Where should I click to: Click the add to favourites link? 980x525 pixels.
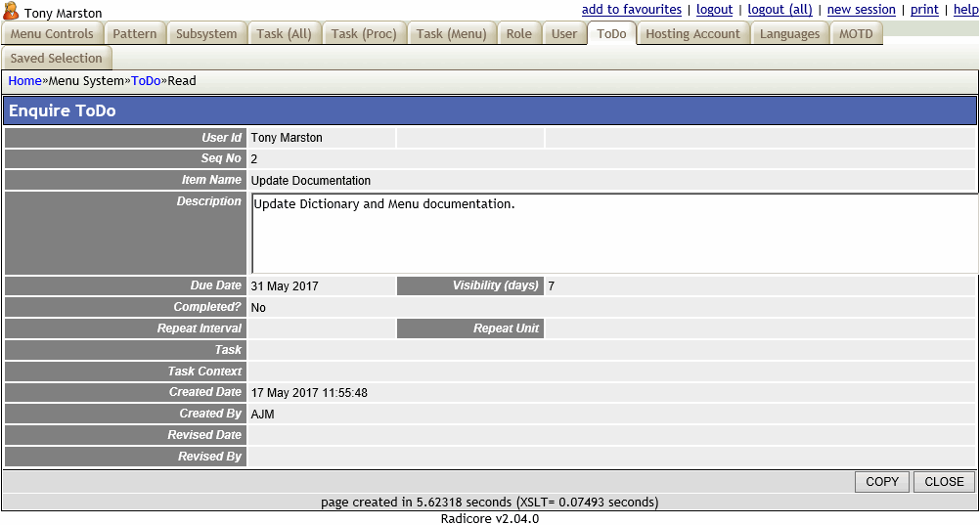(x=631, y=10)
